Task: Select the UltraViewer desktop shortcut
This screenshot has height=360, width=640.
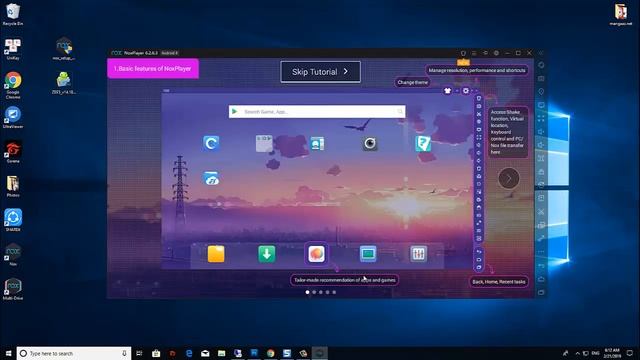Action: click(13, 118)
